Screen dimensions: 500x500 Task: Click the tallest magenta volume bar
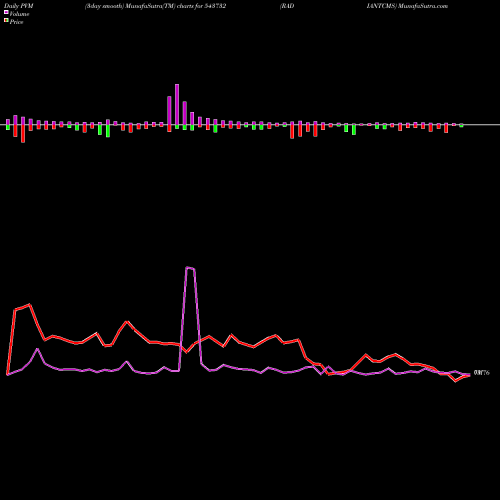(177, 105)
